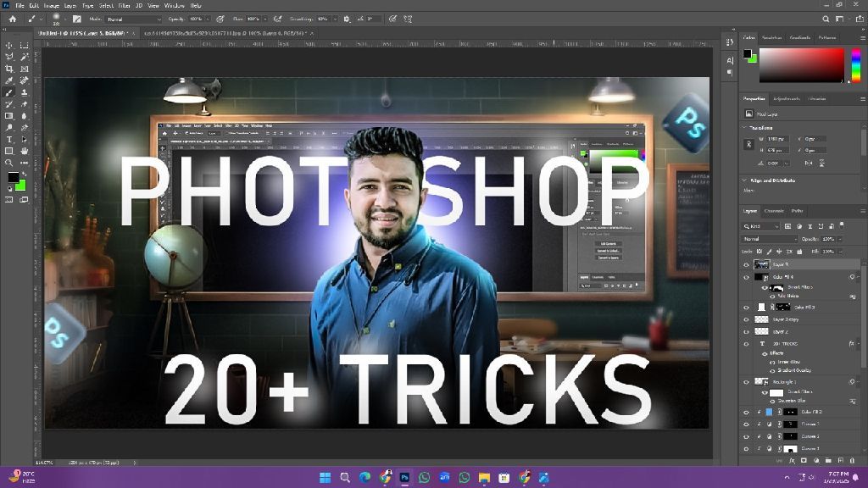868x488 pixels.
Task: Select the Crop tool
Action: pyautogui.click(x=9, y=69)
